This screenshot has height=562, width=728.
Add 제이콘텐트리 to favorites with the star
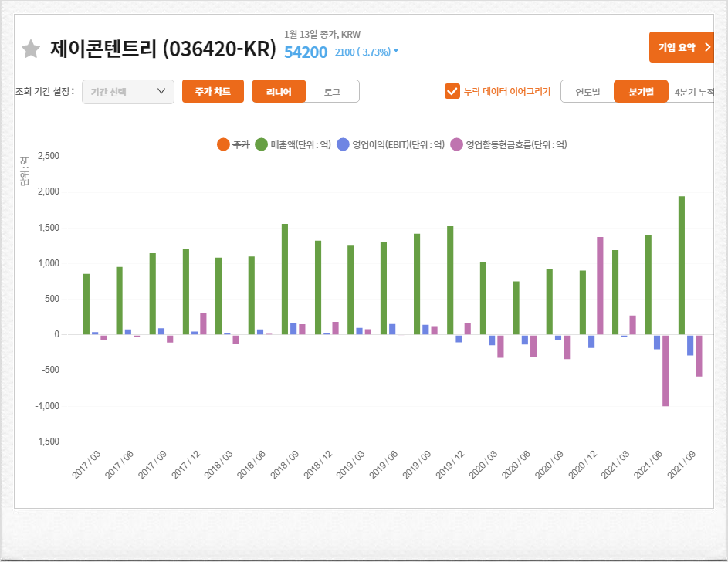click(31, 49)
